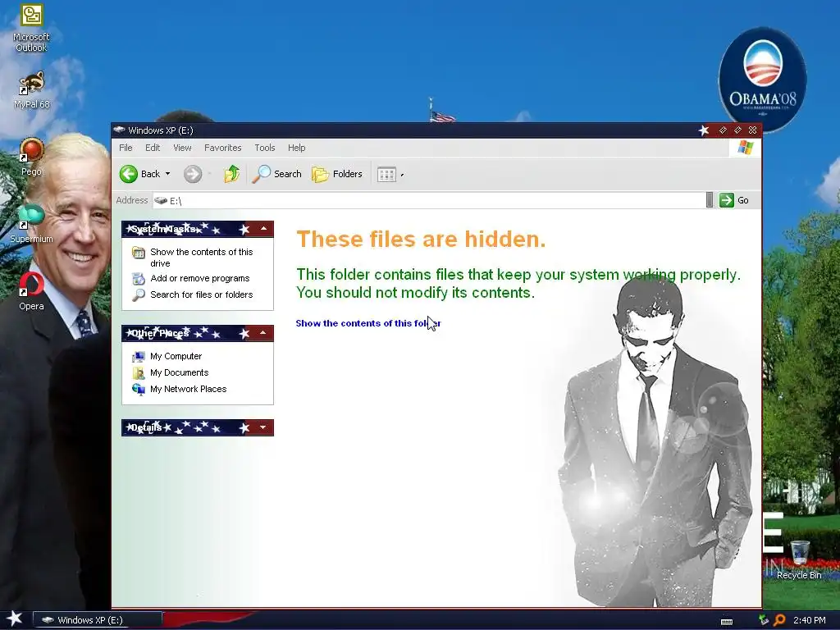Click the My Documents folder icon
The width and height of the screenshot is (840, 630).
[x=138, y=373]
